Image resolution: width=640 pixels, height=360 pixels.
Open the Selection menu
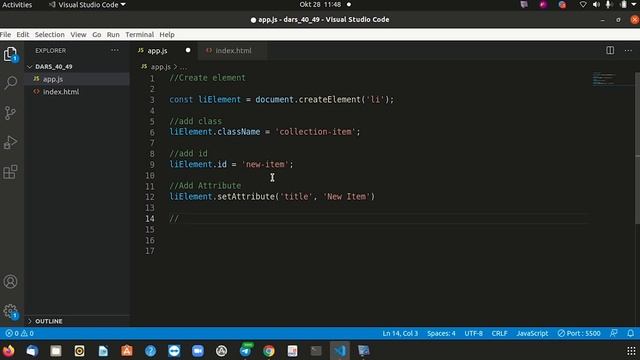pyautogui.click(x=49, y=35)
